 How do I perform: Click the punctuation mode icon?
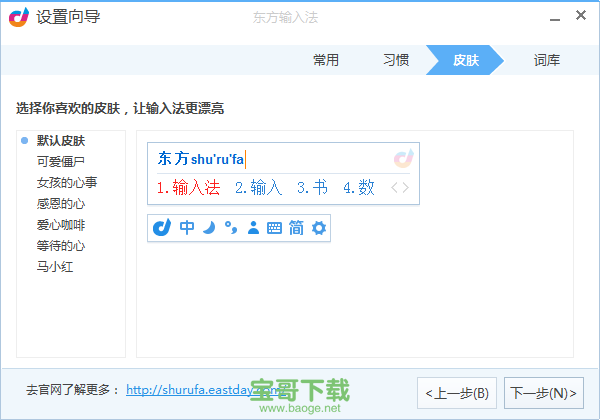(x=231, y=228)
